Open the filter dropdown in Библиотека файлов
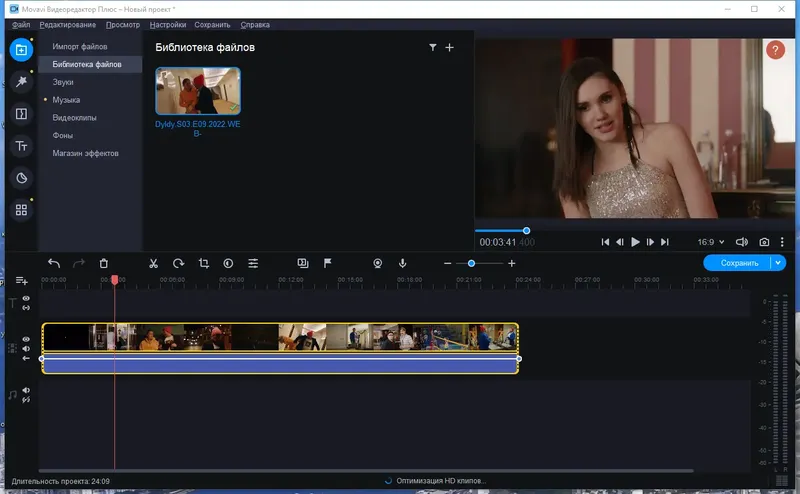 [433, 47]
